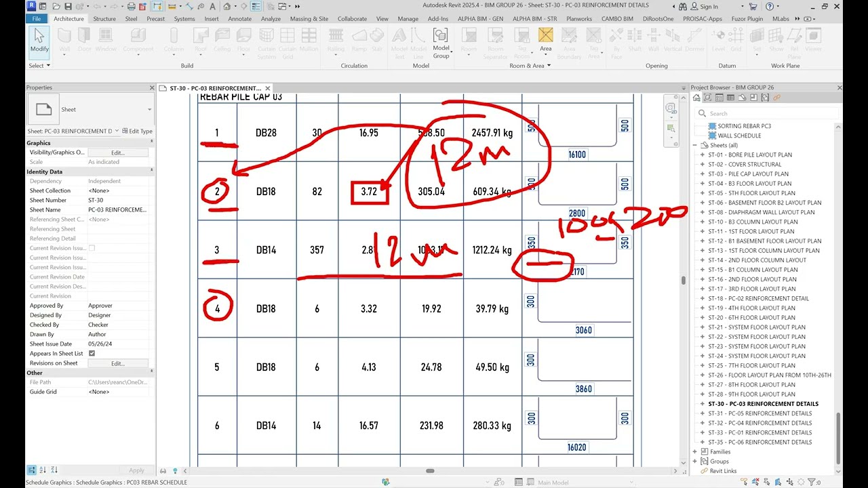868x488 pixels.
Task: Click the Default 3D View house icon
Action: click(227, 6)
